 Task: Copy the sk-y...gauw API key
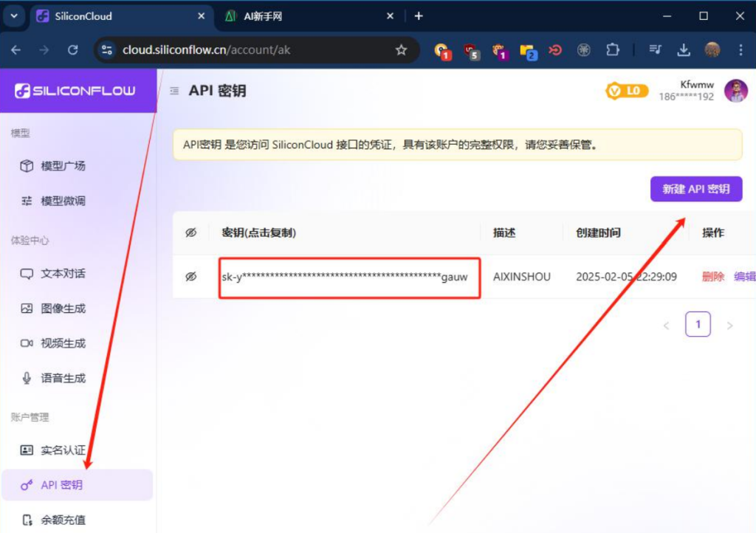[x=345, y=277]
